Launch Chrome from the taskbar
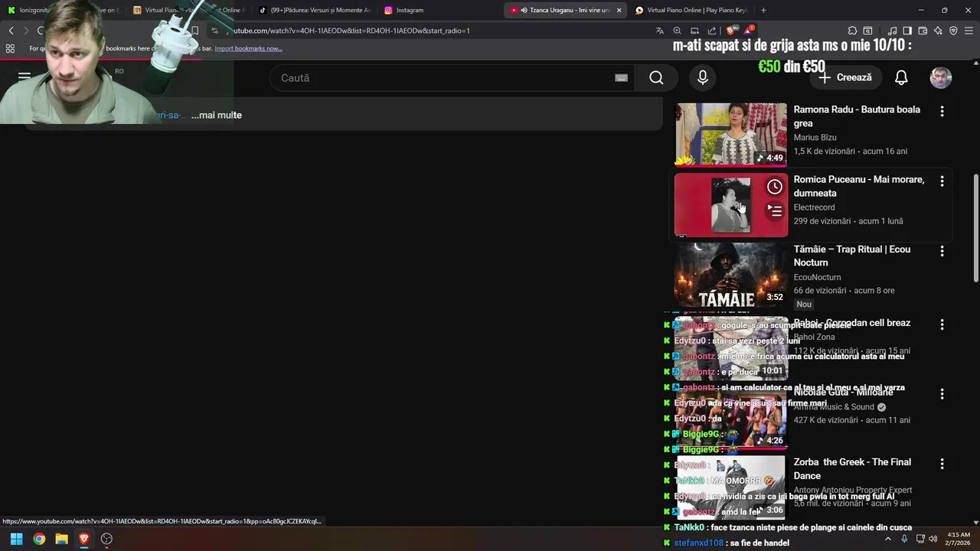 pyautogui.click(x=39, y=539)
